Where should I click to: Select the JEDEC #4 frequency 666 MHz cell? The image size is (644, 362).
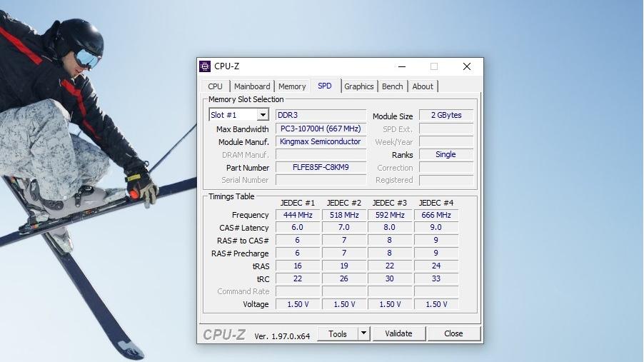436,215
